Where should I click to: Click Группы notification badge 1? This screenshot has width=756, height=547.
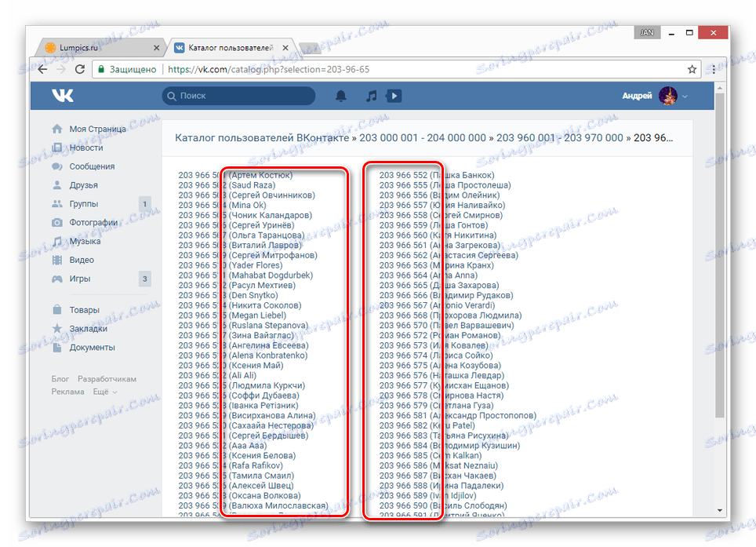(144, 204)
